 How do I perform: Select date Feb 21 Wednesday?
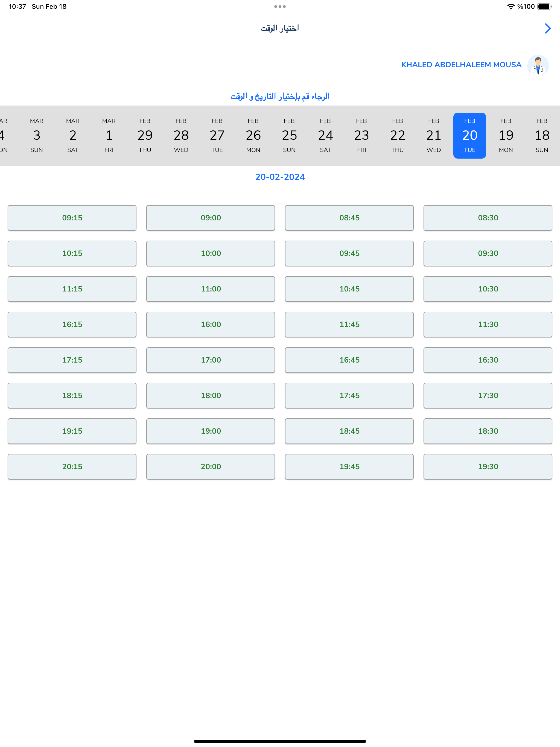click(x=433, y=135)
